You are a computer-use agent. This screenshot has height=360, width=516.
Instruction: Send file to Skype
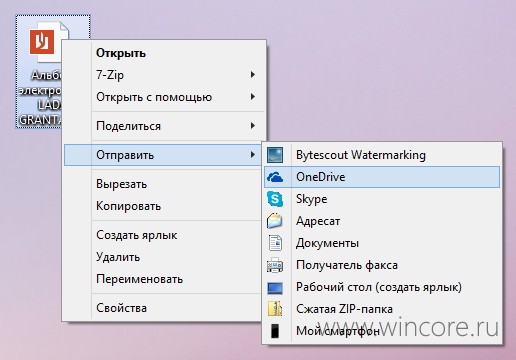coord(382,199)
